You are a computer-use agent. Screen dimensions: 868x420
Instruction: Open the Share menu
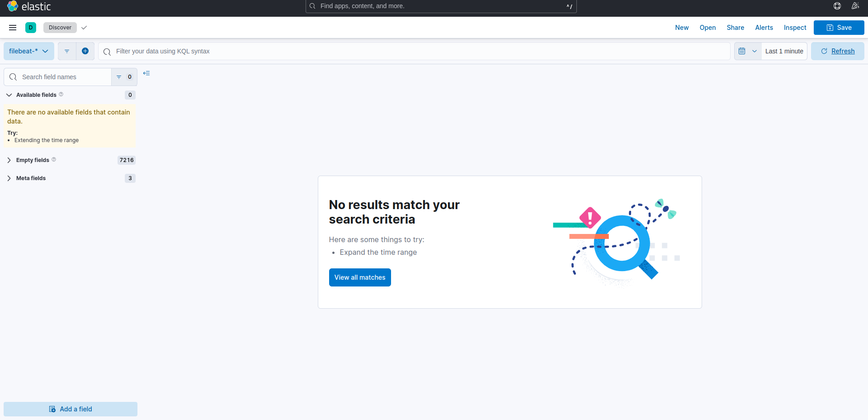[x=735, y=28]
